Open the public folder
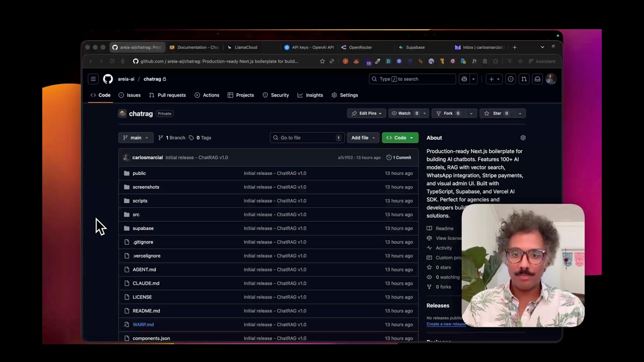This screenshot has height=362, width=644. [x=139, y=173]
